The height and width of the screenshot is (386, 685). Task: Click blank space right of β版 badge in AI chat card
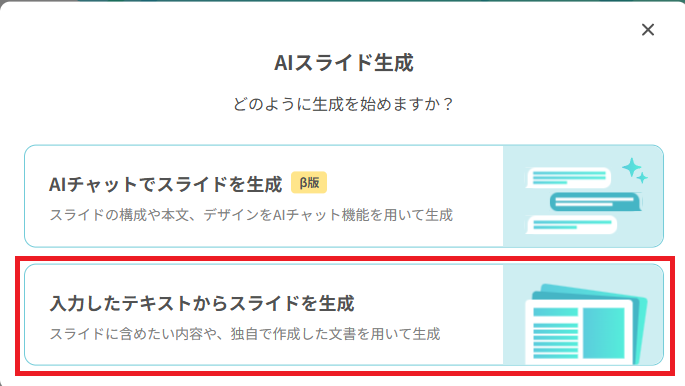click(414, 183)
